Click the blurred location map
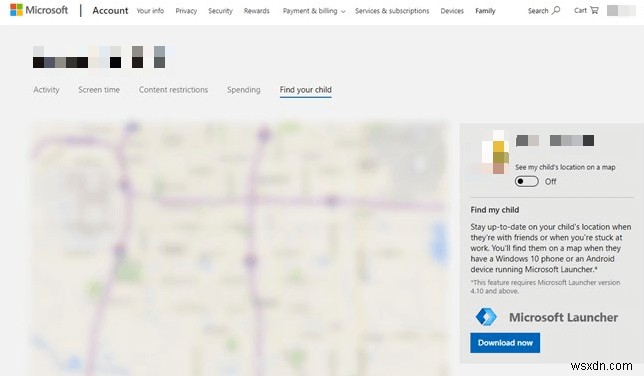This screenshot has height=376, width=644. (x=239, y=248)
